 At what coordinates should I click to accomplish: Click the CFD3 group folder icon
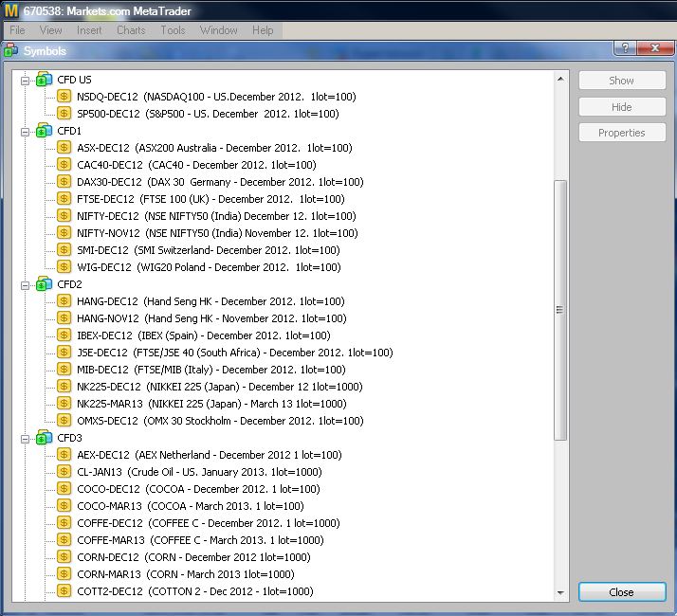44,438
